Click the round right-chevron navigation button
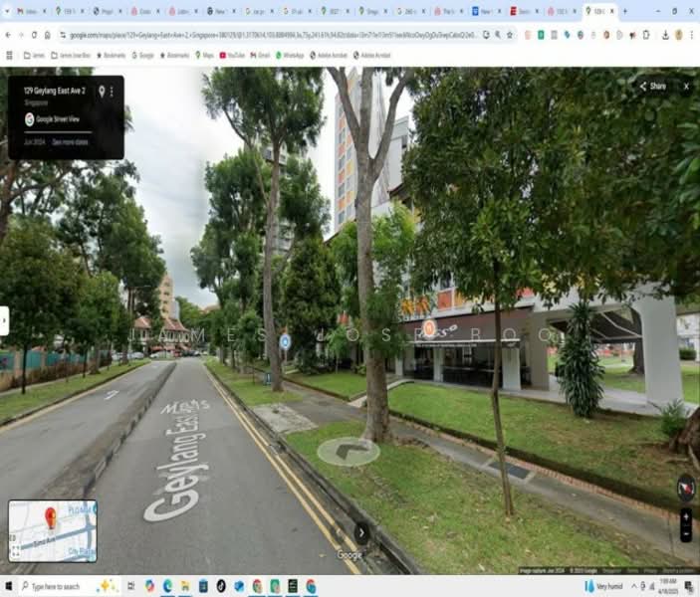Screen dimensions: 700x597 coord(361,532)
